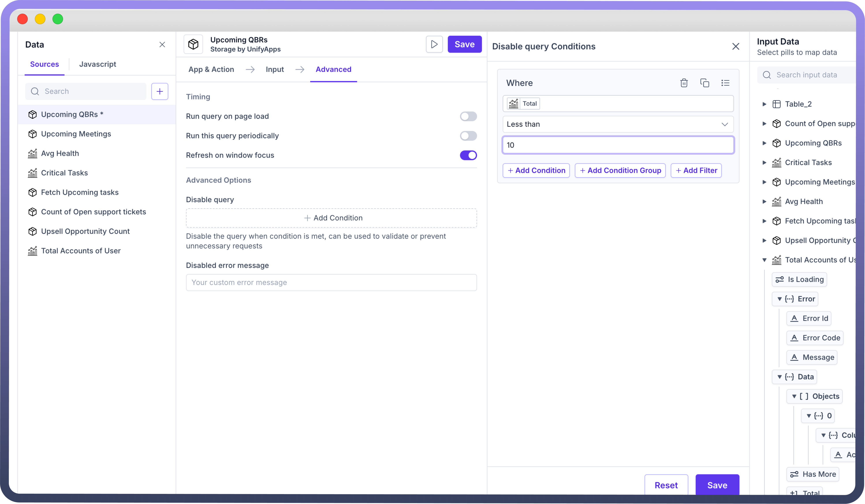Collapse the Total Accounts of User node

[764, 260]
